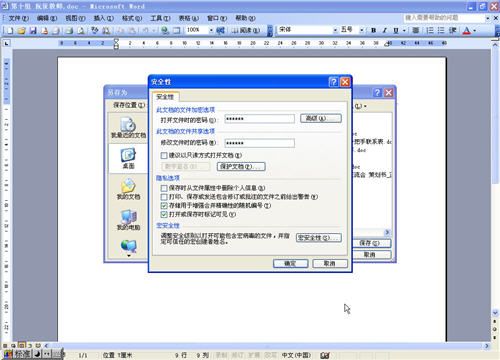The image size is (500, 360).
Task: Click the paragraph alignment icon
Action: (416, 30)
